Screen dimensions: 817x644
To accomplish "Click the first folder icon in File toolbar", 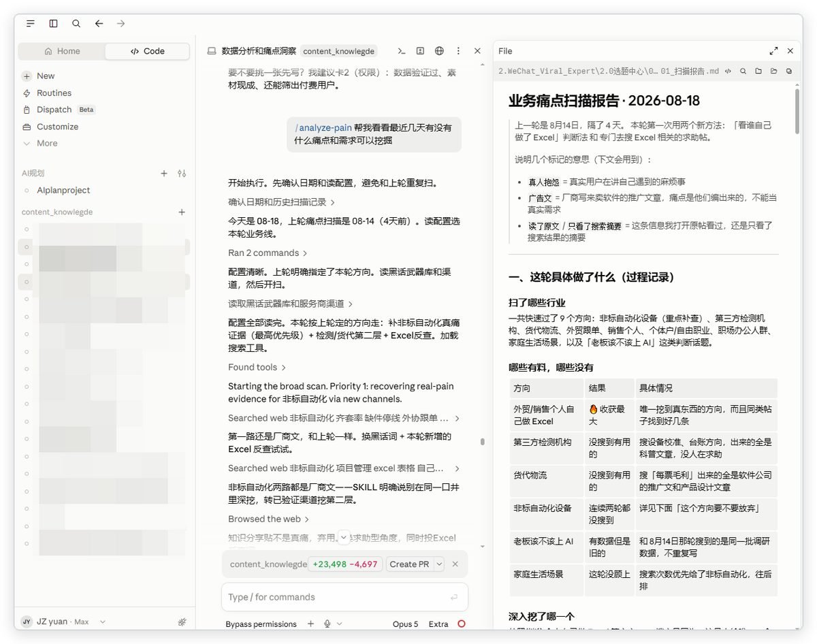I will (758, 71).
